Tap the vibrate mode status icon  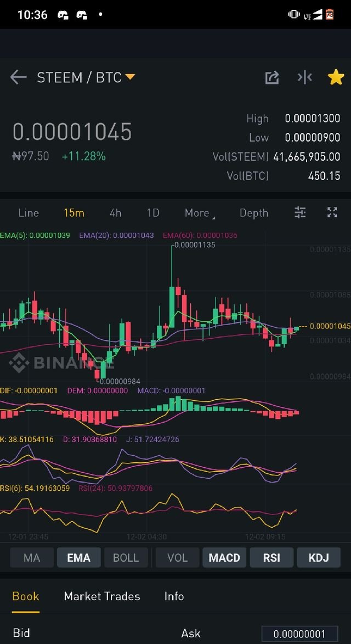coord(293,14)
